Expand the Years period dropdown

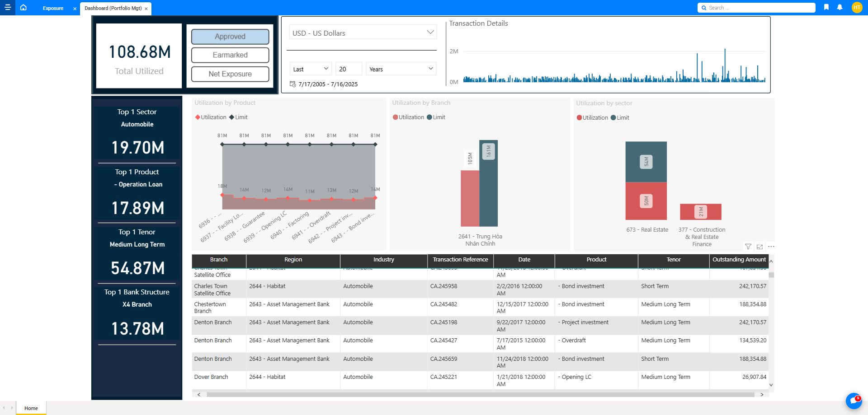[x=401, y=69]
